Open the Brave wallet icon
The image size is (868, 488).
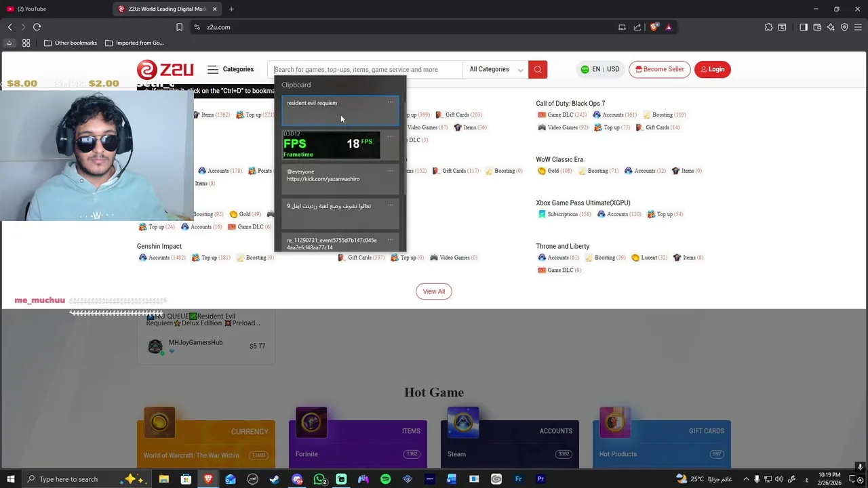(817, 27)
